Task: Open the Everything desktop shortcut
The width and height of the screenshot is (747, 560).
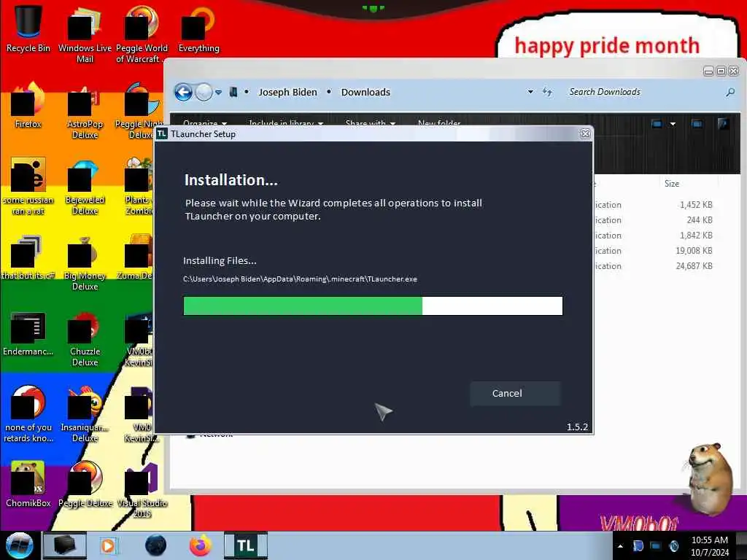Action: pyautogui.click(x=198, y=28)
